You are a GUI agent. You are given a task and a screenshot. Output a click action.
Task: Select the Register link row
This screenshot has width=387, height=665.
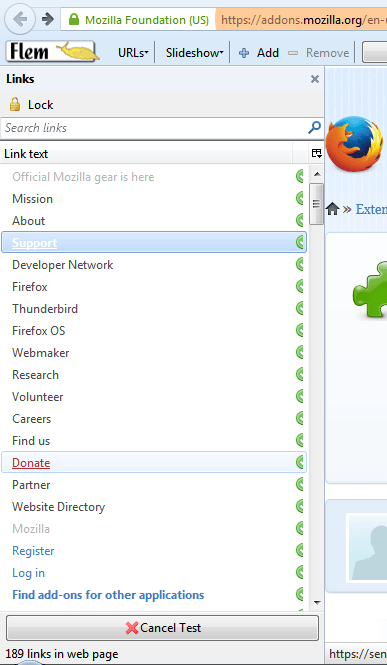click(154, 551)
